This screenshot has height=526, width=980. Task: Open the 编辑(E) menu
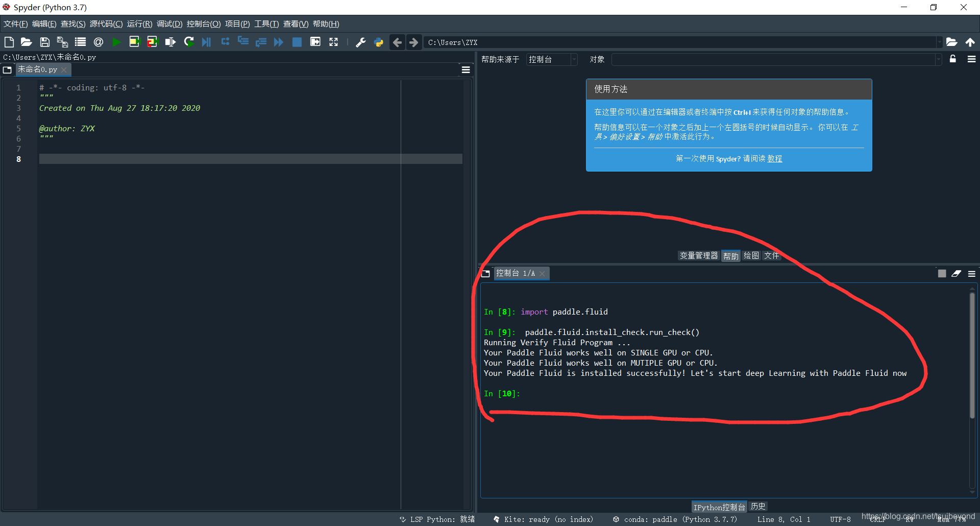point(44,24)
